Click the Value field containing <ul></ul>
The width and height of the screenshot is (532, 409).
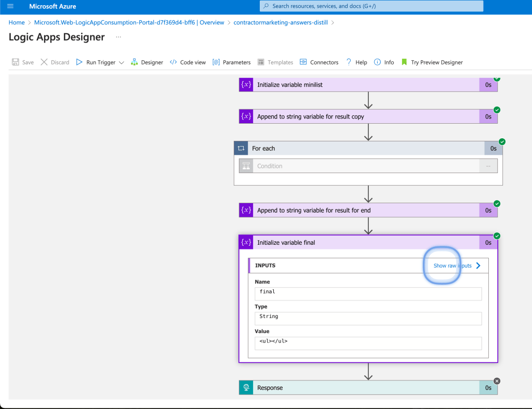click(368, 344)
